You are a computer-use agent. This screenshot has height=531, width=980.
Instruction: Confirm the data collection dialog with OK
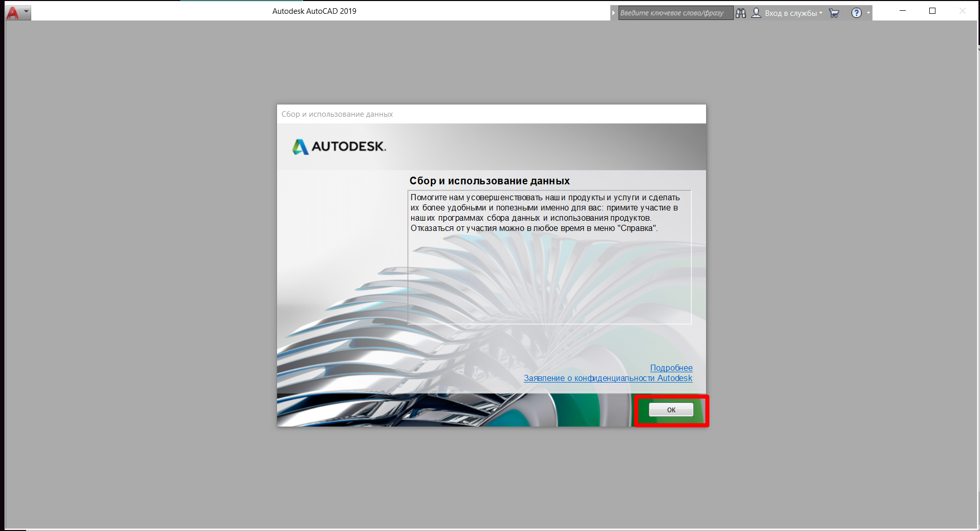[671, 410]
